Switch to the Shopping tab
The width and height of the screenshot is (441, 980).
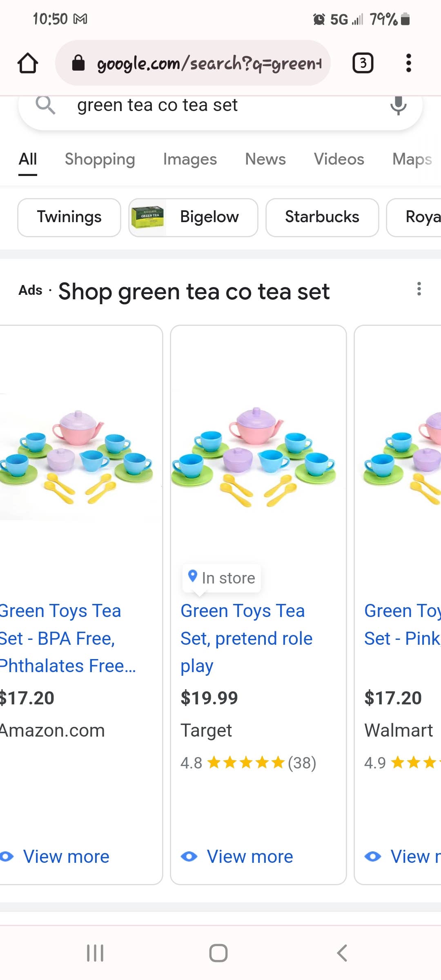pyautogui.click(x=100, y=159)
